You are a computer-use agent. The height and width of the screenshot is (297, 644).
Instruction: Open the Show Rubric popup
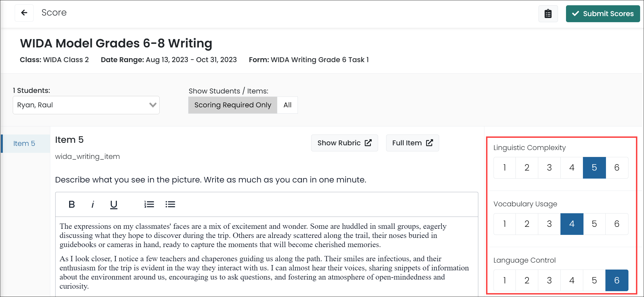coord(344,143)
